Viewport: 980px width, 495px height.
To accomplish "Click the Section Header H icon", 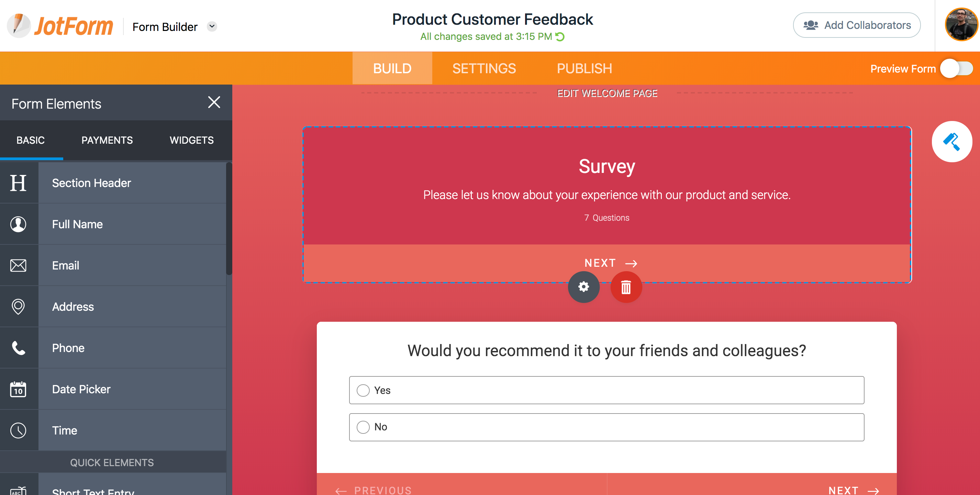I will point(18,183).
